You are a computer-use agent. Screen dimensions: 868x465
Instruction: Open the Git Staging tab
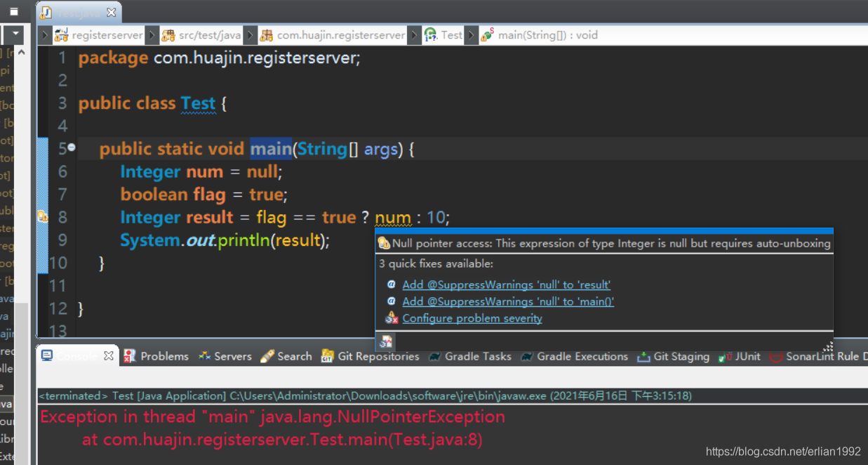[673, 356]
